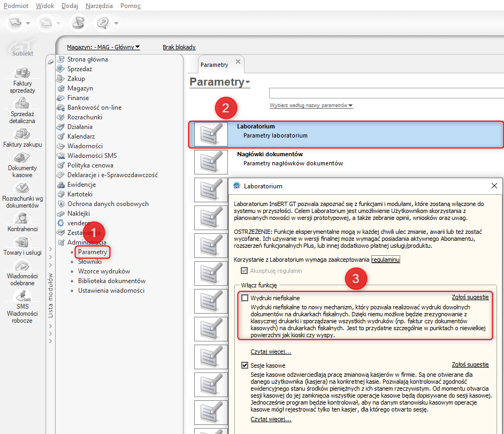Open the help icon dropdown arrow
Screen dimensions: 504x434
116,23
